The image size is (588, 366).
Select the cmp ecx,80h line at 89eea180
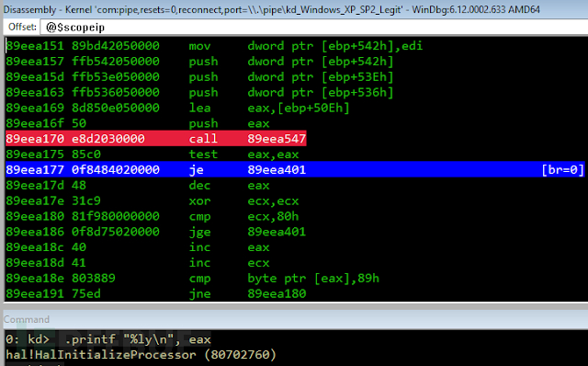click(x=153, y=216)
